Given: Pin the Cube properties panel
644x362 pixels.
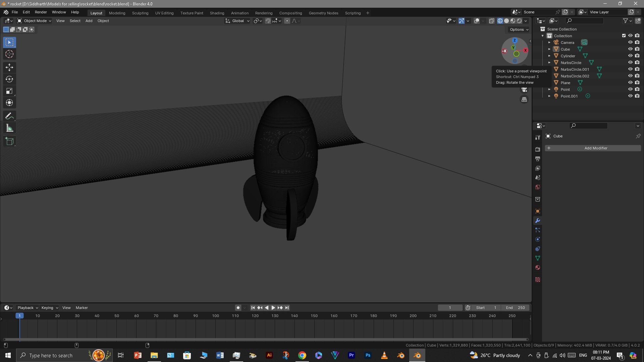Looking at the screenshot, I should (x=638, y=136).
